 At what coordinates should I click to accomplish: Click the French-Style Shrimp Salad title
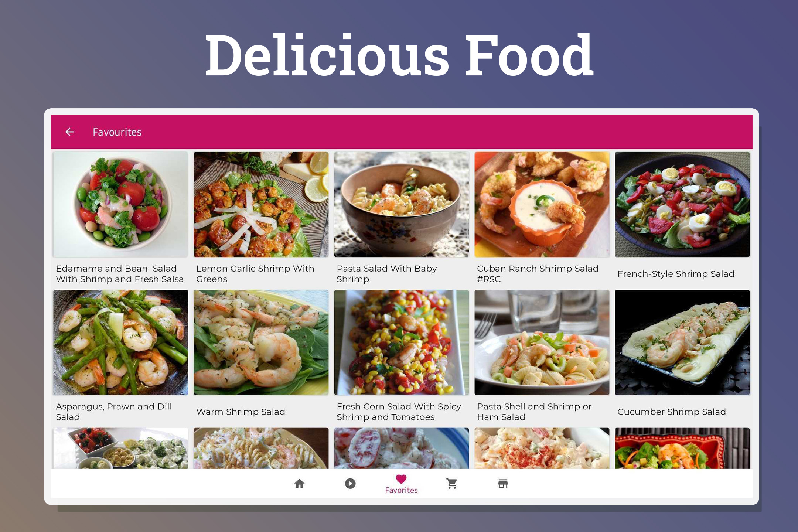676,274
